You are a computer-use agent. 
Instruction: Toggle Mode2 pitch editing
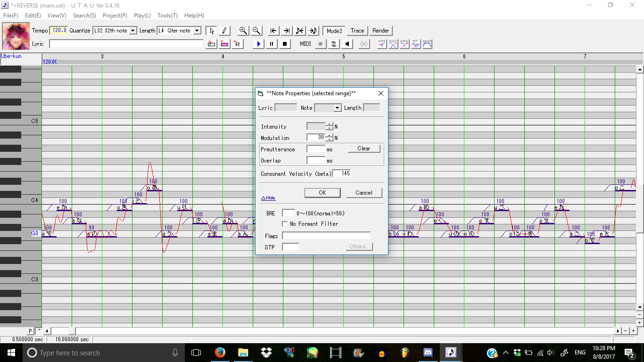334,31
